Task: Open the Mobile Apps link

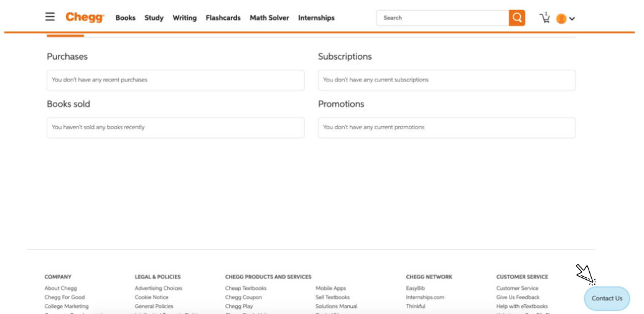Action: coord(330,288)
